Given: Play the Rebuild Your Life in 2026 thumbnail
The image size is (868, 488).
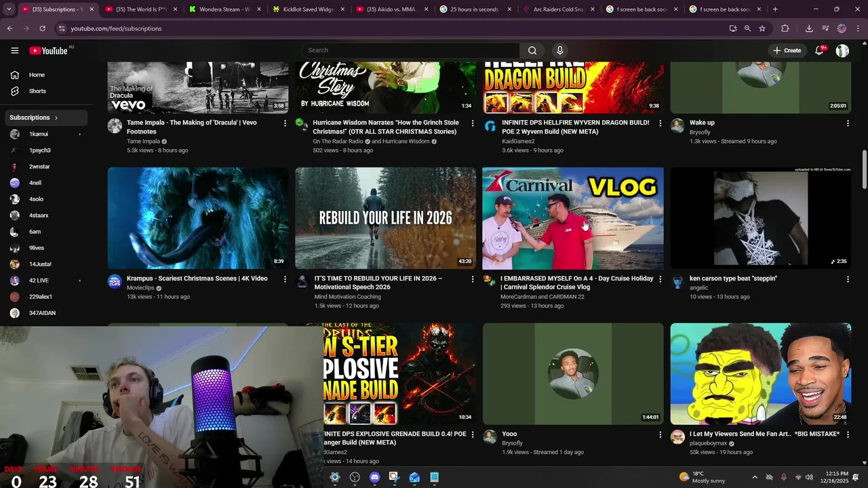Looking at the screenshot, I should click(385, 218).
